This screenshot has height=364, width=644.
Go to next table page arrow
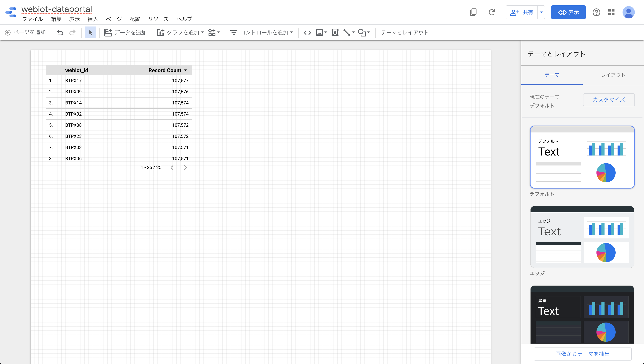[x=185, y=167]
